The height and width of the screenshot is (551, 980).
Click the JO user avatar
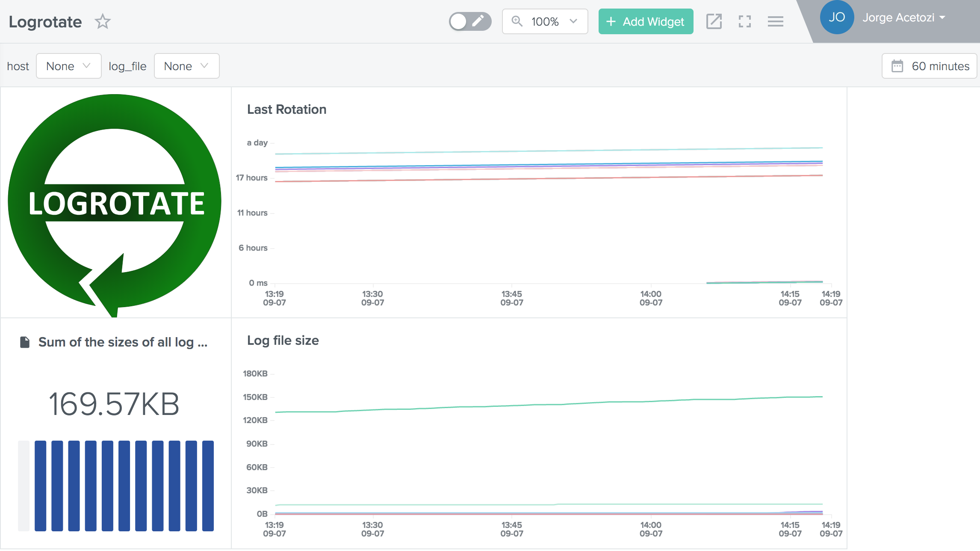pyautogui.click(x=837, y=17)
